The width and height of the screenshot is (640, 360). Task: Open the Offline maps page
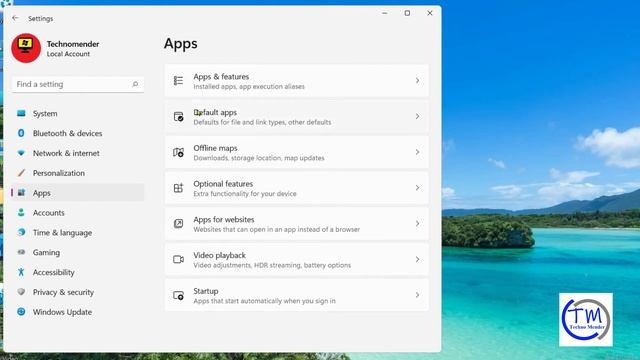[297, 152]
